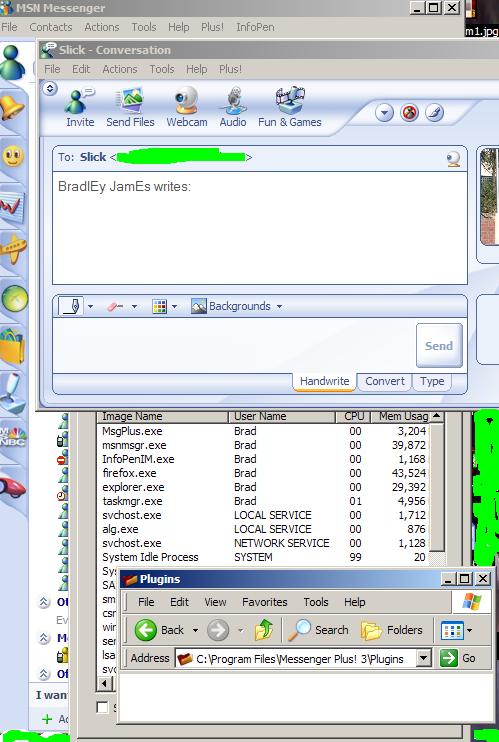Sort processes by Image Name column

coord(163,416)
